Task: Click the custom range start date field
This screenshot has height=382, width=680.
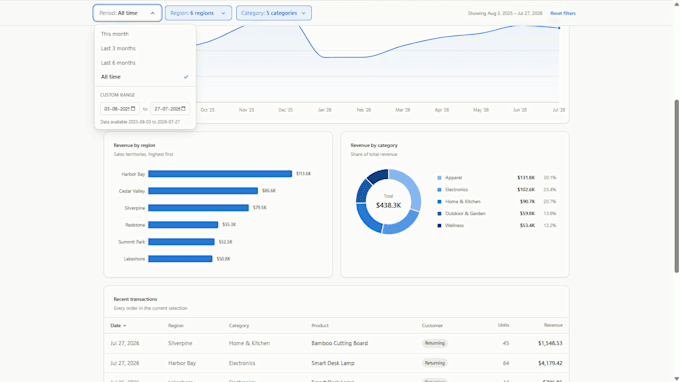Action: point(120,108)
